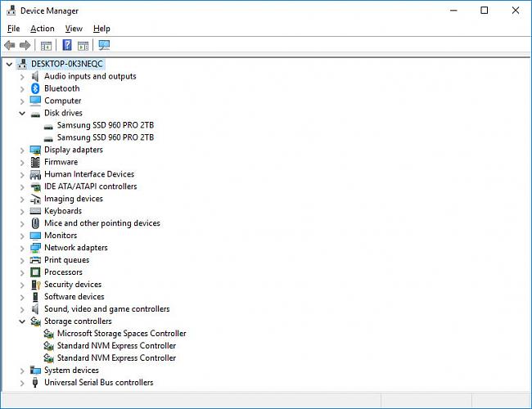532x409 pixels.
Task: Click the Bluetooth category icon
Action: pos(35,88)
